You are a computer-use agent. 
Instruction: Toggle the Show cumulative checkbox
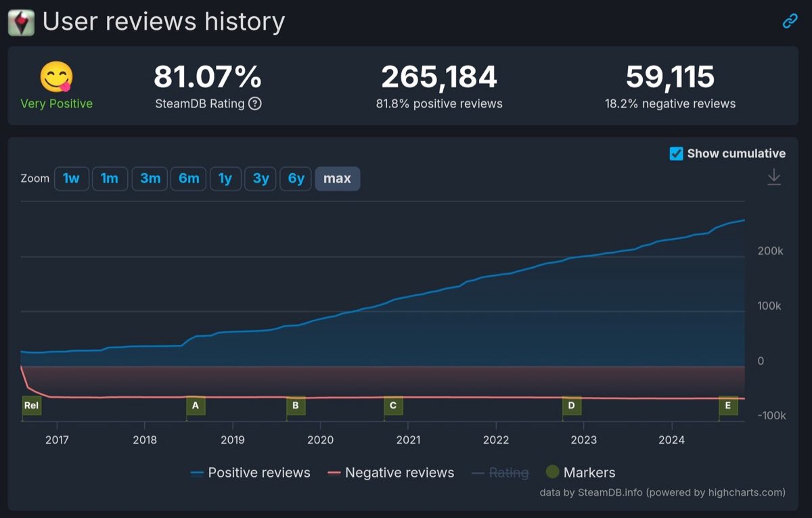(676, 154)
